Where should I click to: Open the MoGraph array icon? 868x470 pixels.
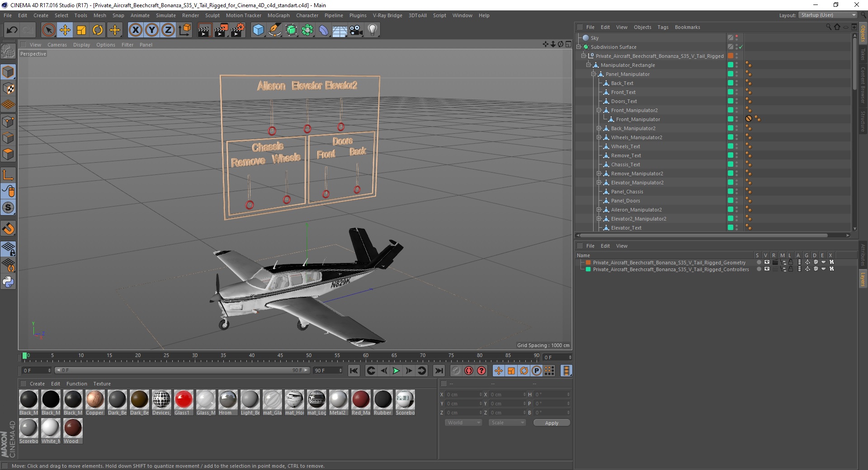pyautogui.click(x=307, y=30)
